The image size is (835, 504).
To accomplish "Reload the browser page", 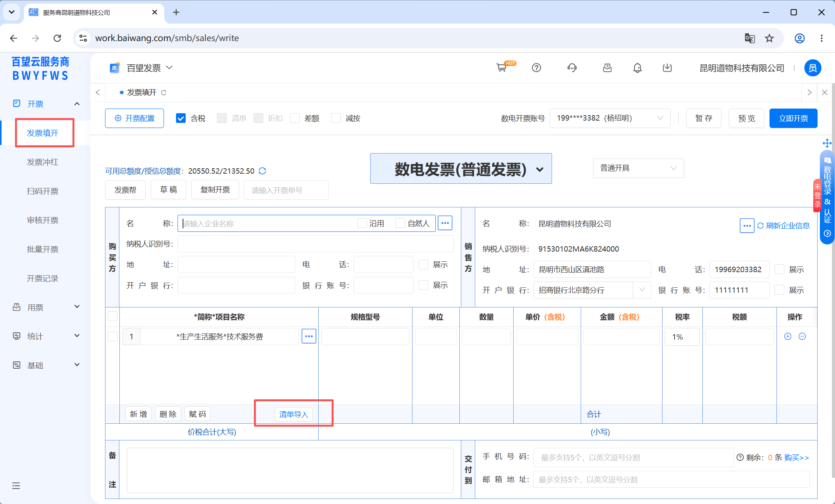I will [x=57, y=38].
